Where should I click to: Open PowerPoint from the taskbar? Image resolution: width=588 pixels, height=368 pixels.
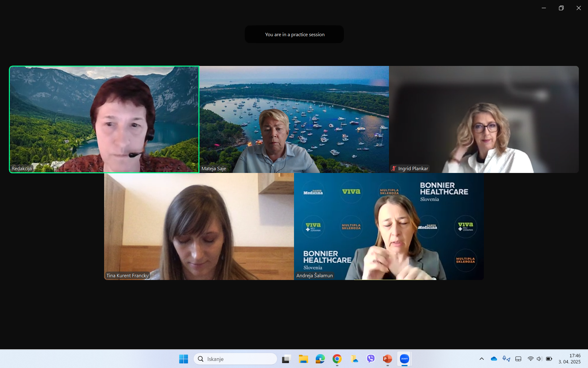tap(387, 359)
